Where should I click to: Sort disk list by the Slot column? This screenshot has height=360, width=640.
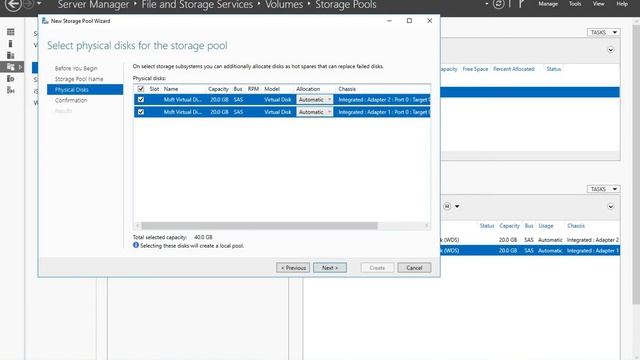tap(154, 89)
